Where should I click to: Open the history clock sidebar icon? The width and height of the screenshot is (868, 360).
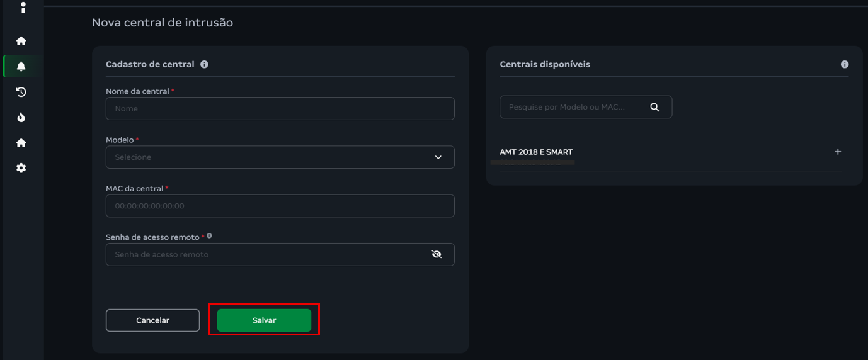(21, 92)
